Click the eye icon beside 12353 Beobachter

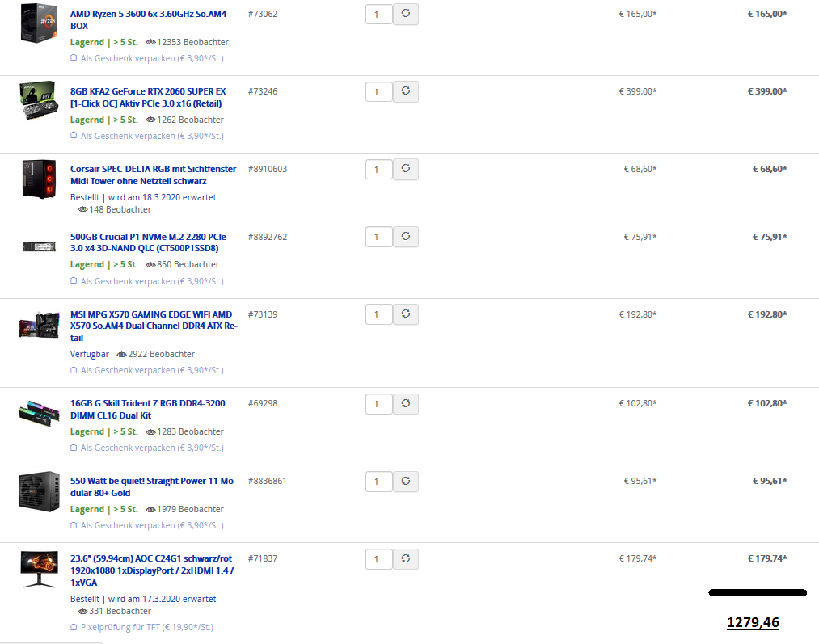(150, 42)
